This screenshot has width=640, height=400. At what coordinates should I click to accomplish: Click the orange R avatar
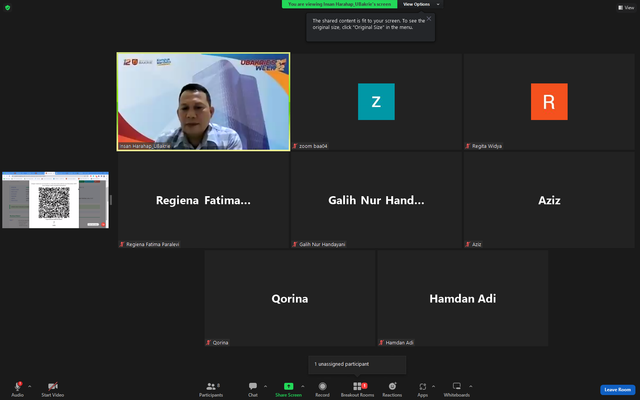point(549,102)
